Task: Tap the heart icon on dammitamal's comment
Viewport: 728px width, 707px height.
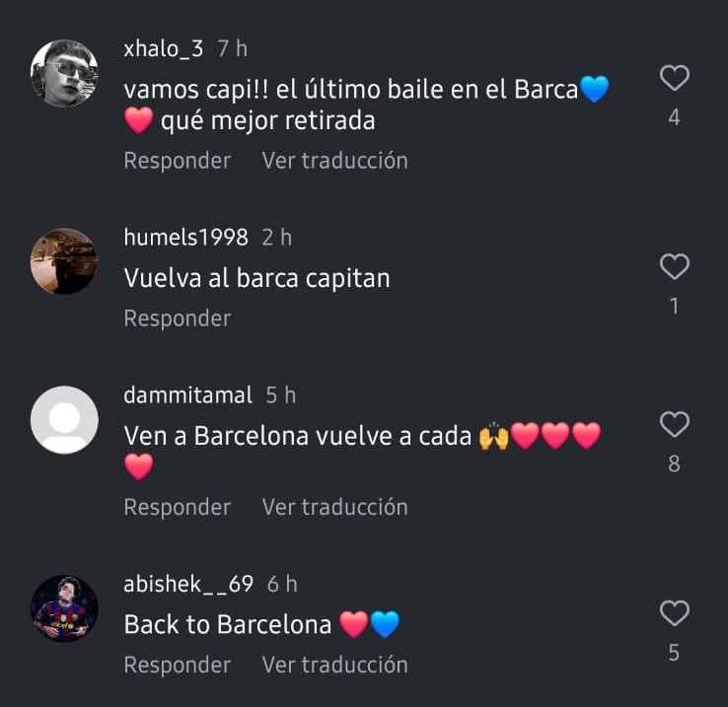Action: (x=674, y=424)
